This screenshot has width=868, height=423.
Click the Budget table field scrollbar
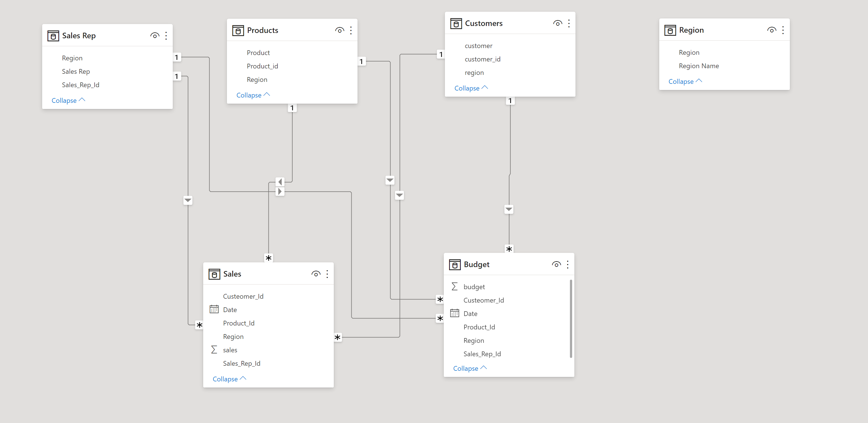[x=571, y=319]
